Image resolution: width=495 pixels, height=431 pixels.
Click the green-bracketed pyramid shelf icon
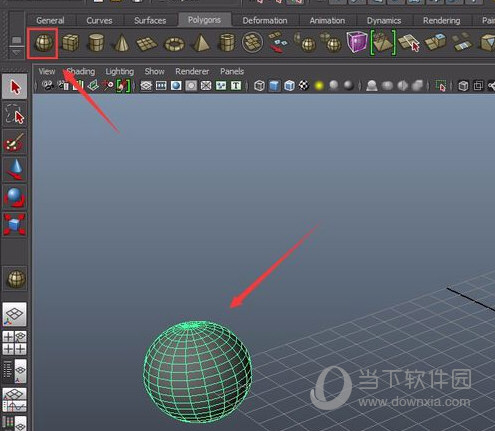point(383,43)
